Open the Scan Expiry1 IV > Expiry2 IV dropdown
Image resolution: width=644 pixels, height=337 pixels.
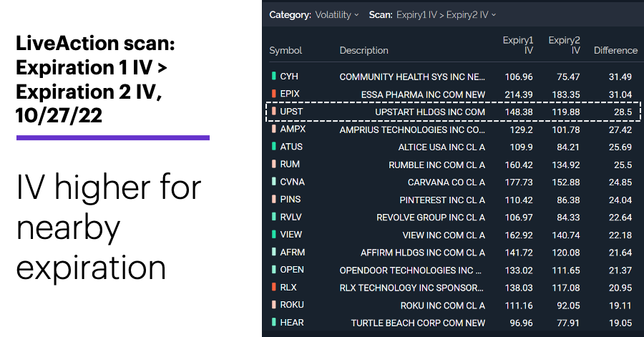(446, 15)
